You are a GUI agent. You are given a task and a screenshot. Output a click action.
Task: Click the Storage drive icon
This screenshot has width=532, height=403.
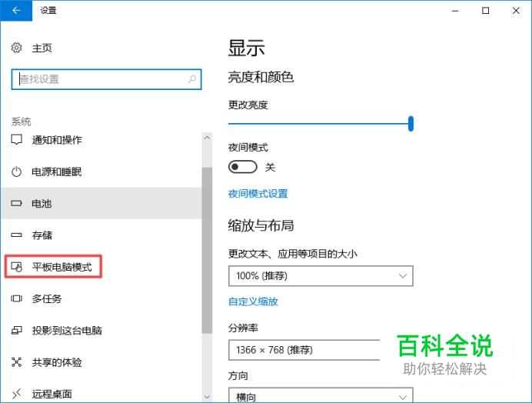[16, 235]
